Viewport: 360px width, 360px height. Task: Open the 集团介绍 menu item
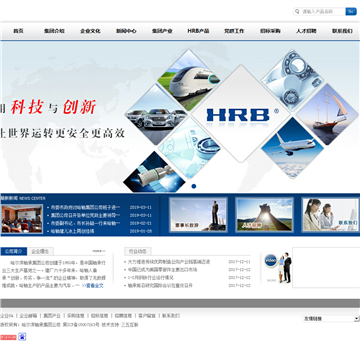coord(54,31)
